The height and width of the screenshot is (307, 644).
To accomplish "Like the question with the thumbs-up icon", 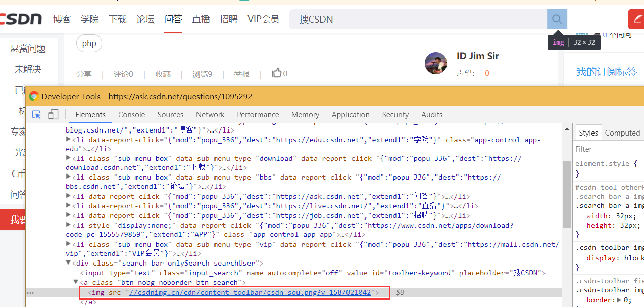I will tap(277, 73).
